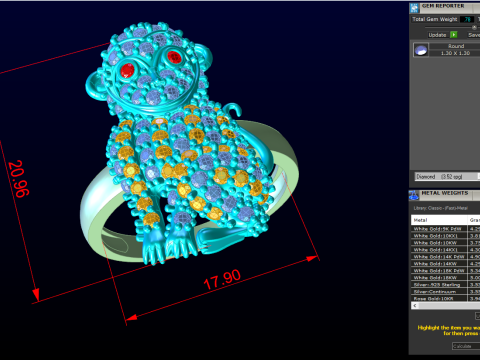Click the GEM REPORTER panel title
Image resolution: width=480 pixels, height=360 pixels.
[443, 6]
